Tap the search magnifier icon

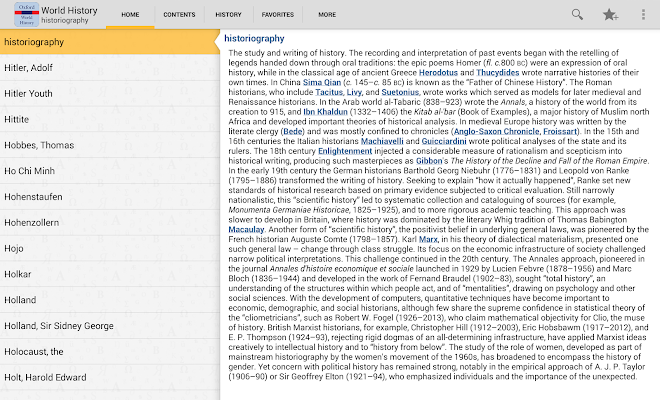pyautogui.click(x=577, y=15)
